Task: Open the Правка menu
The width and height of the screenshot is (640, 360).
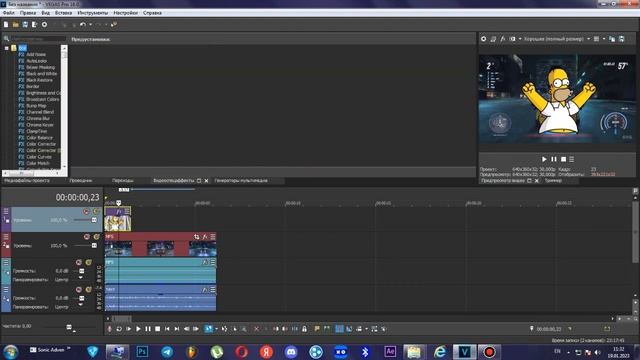Action: click(28, 13)
